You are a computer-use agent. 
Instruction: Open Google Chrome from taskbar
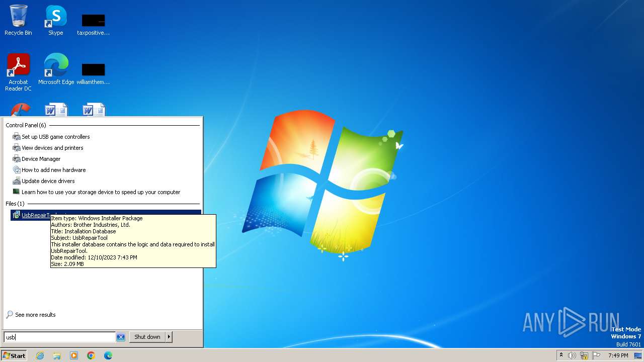(x=91, y=355)
